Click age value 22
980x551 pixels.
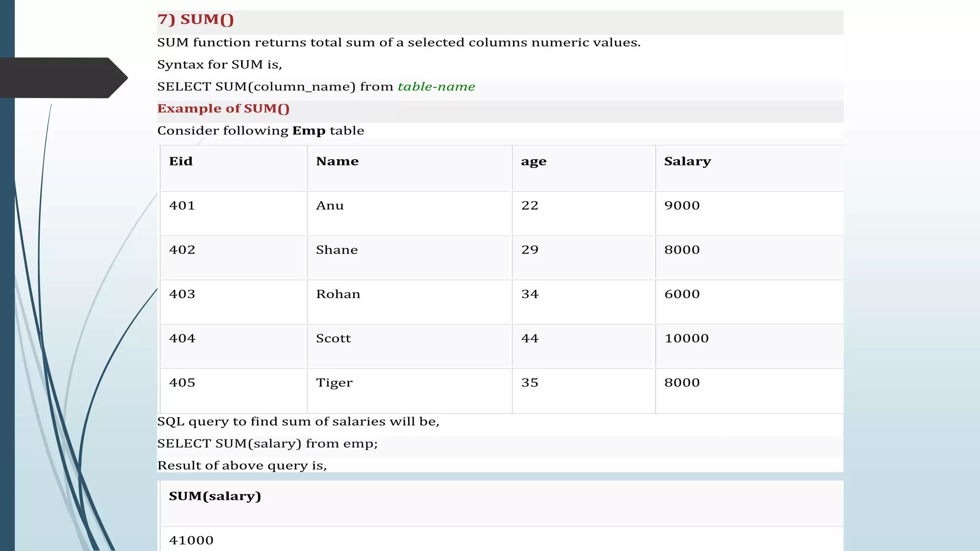(530, 206)
